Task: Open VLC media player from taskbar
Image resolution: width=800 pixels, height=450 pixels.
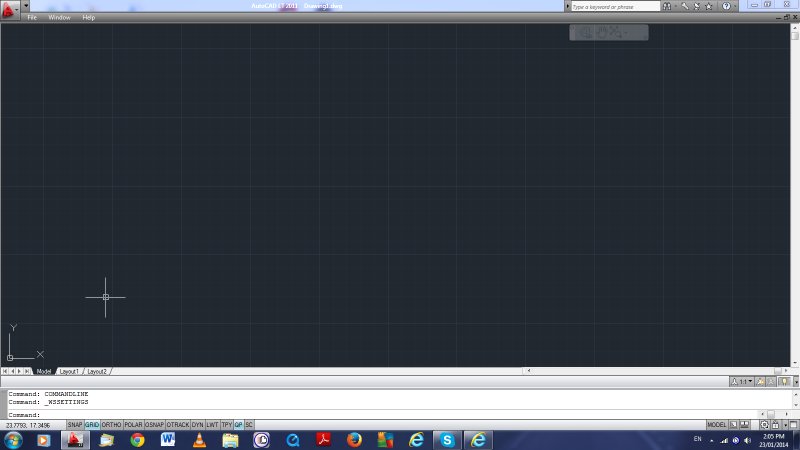Action: tap(199, 440)
